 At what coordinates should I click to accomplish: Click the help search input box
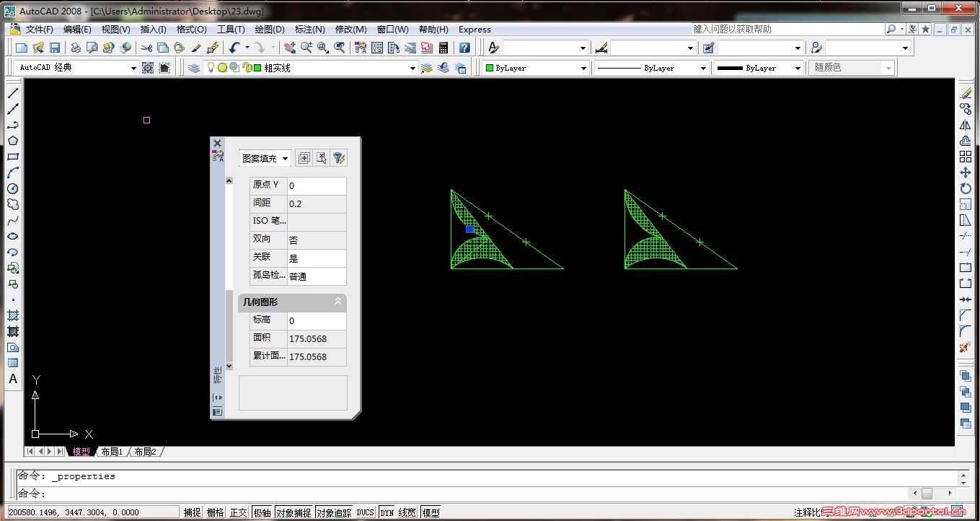787,30
